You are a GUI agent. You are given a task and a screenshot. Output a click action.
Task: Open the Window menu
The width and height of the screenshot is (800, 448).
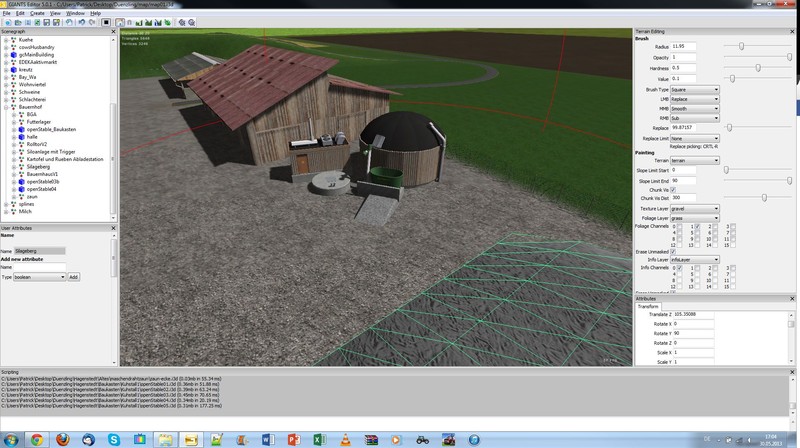pos(76,13)
